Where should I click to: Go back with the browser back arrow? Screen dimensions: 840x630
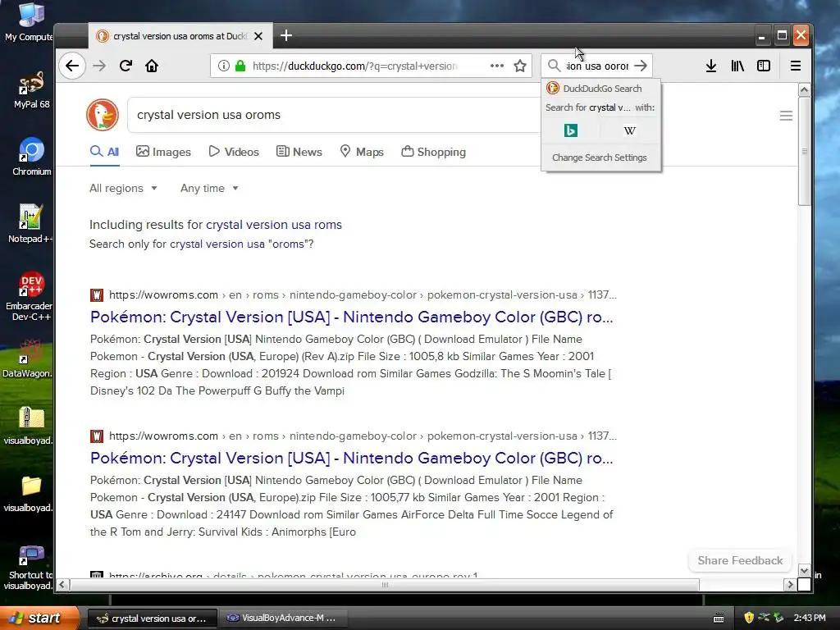click(72, 66)
